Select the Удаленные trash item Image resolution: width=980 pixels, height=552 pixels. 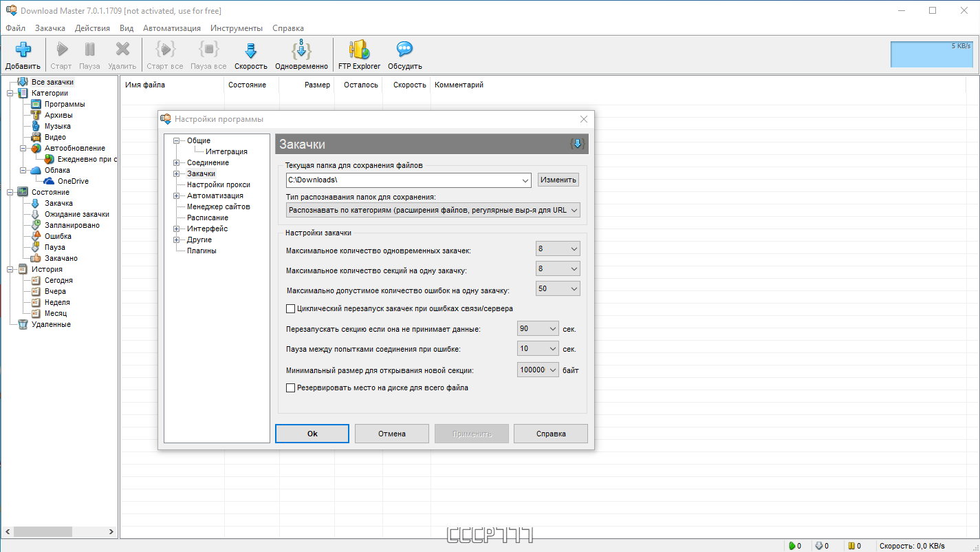point(51,324)
